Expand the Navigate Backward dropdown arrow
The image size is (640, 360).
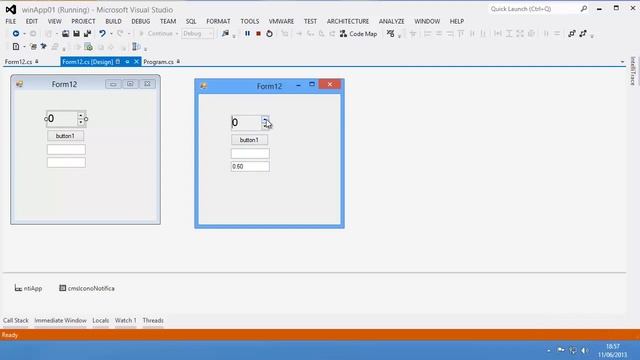click(x=24, y=34)
